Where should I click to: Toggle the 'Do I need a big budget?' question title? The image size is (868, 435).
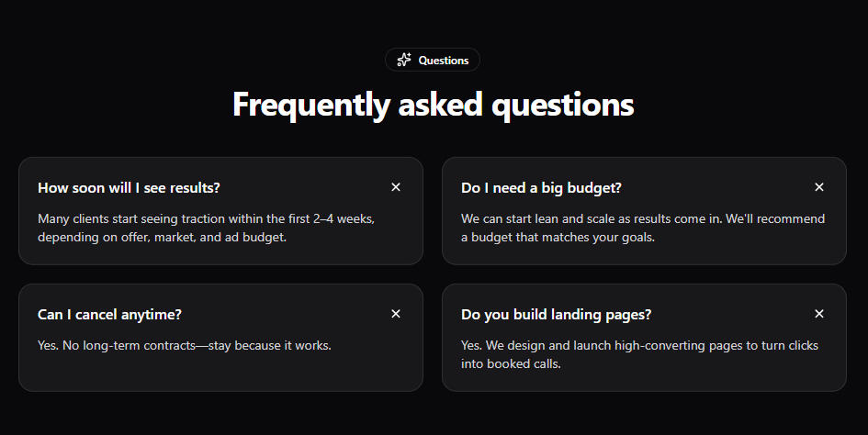pos(541,187)
